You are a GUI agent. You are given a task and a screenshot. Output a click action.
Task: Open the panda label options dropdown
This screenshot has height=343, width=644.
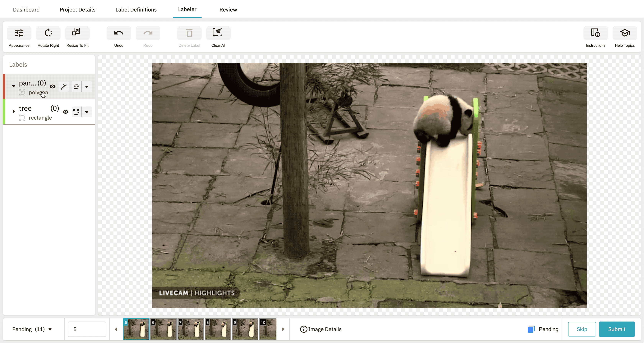87,86
